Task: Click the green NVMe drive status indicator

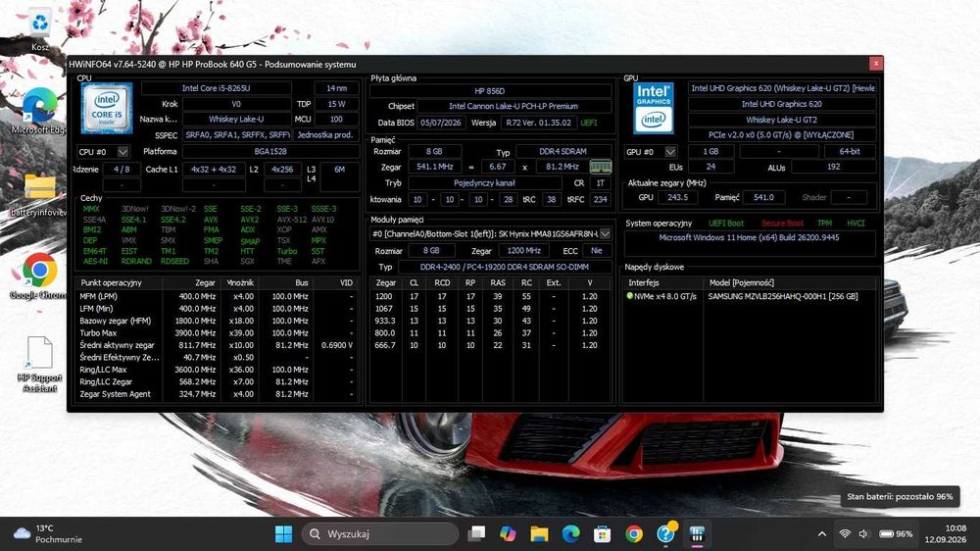Action: [x=629, y=296]
